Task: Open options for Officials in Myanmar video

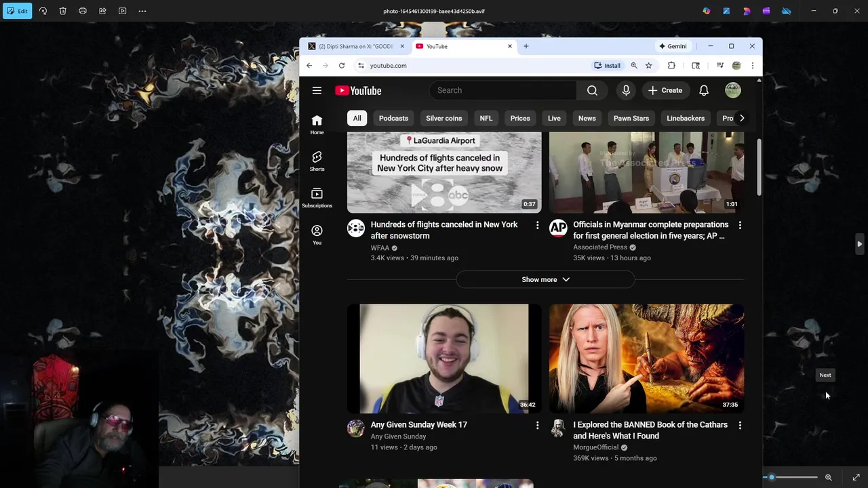Action: [x=740, y=225]
